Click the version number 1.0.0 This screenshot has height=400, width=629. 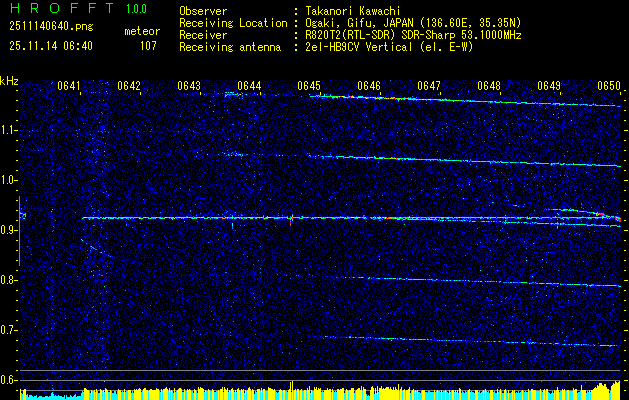coord(136,9)
